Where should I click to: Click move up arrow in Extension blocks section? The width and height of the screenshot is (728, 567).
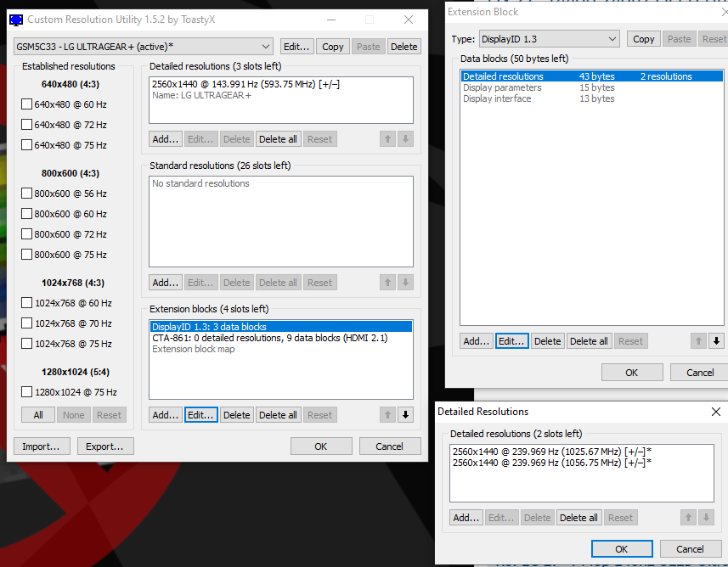(x=387, y=415)
